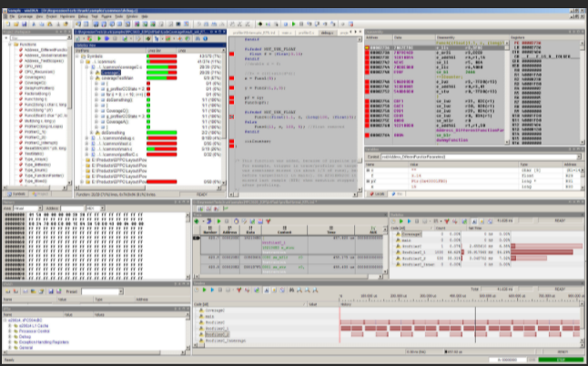Expand the Processor Control register group
Viewport: 588px width, 366px height.
tap(10, 331)
